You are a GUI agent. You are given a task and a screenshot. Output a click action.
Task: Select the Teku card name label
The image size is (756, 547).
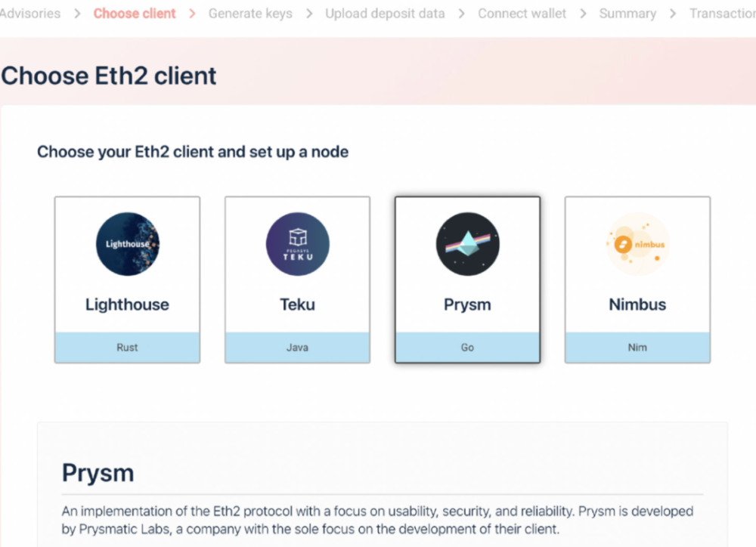[x=297, y=304]
